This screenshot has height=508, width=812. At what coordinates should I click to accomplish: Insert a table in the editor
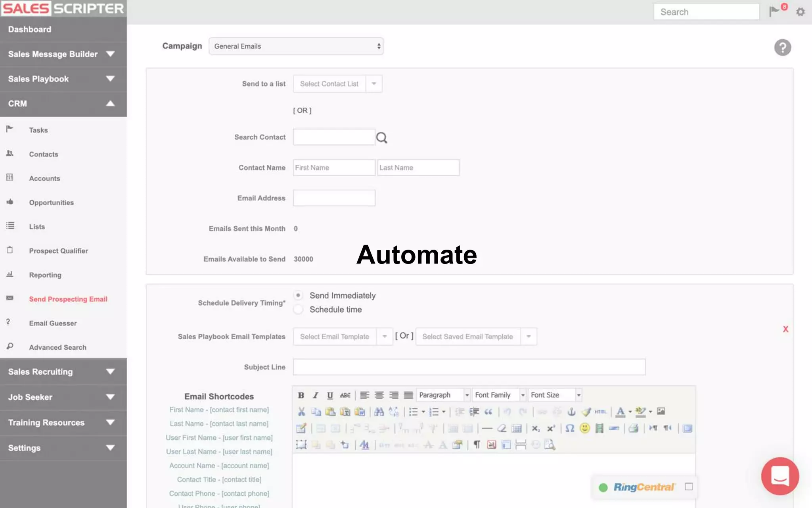click(516, 428)
